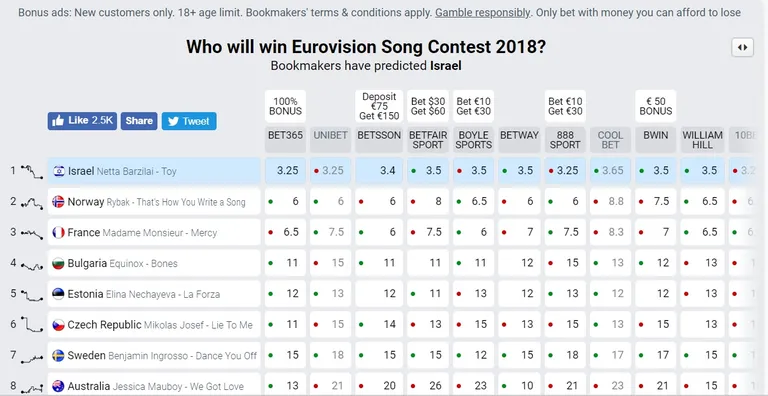Click Israel's 3.65 odds at Cool Bet
The height and width of the screenshot is (396, 768).
click(610, 171)
